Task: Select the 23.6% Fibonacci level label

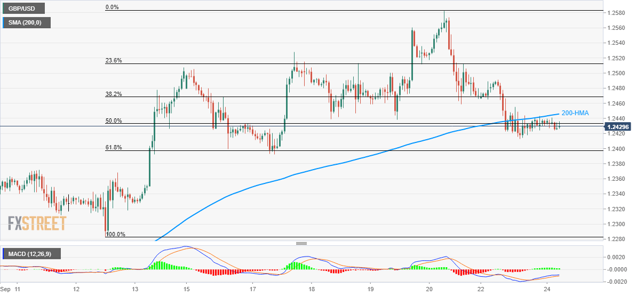Action: (113, 61)
